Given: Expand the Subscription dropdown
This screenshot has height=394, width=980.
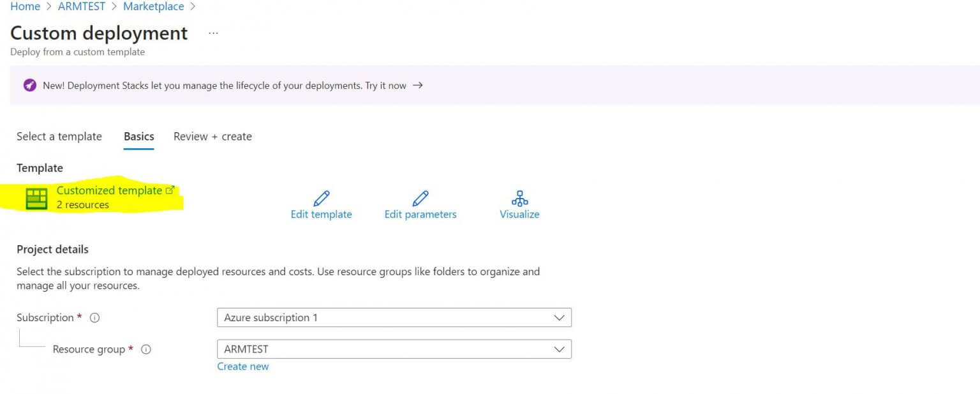Looking at the screenshot, I should 559,317.
